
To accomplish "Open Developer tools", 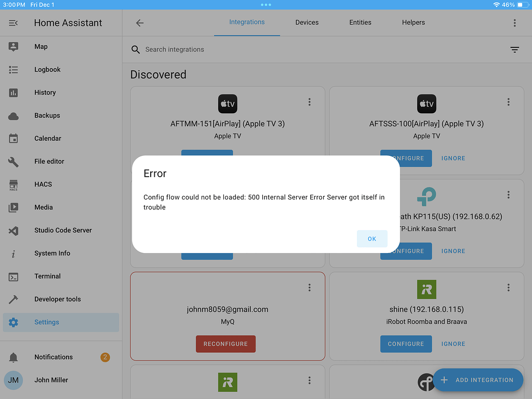I will tap(15, 299).
